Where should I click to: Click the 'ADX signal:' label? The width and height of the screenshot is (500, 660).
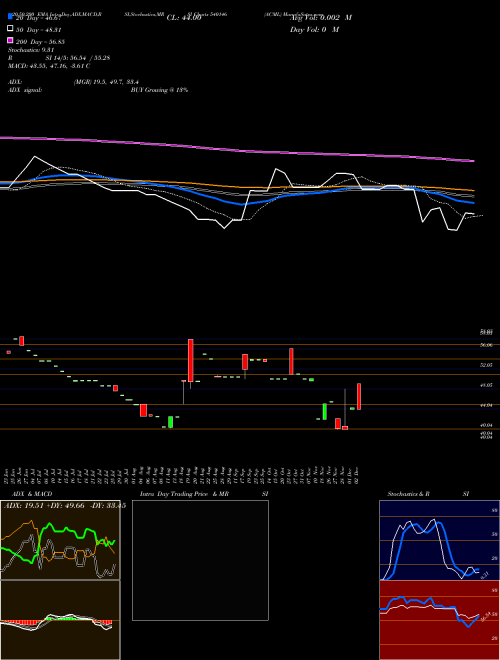25,90
